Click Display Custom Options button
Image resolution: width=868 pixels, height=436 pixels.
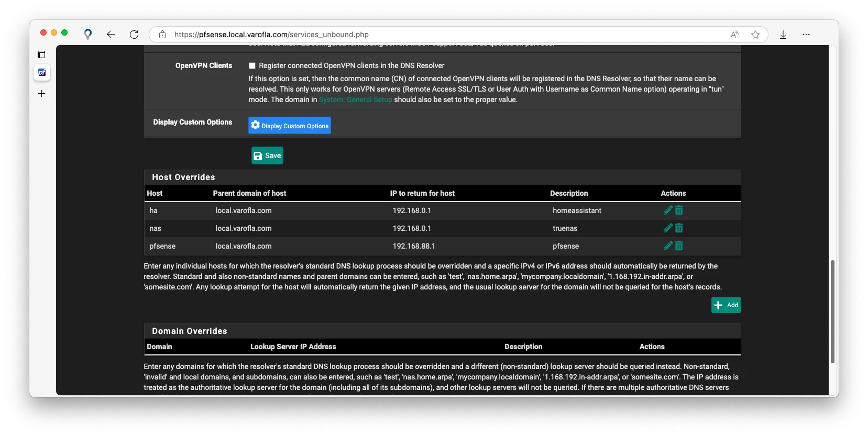coord(289,126)
